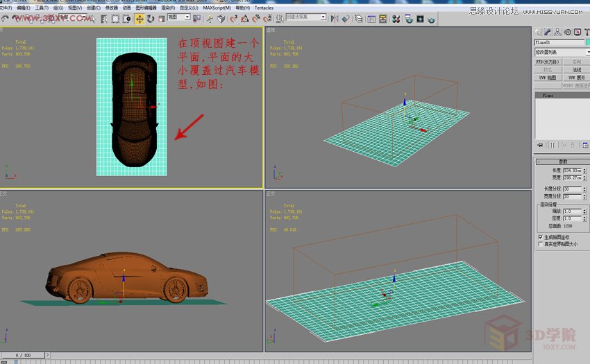
Task: Toggle the Window/Crossing selection icon
Action: click(x=126, y=19)
